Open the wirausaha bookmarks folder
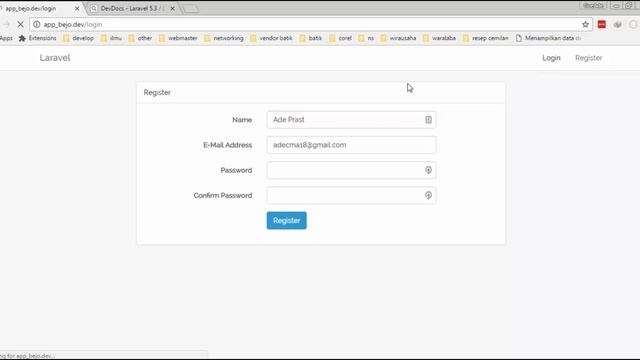Viewport: 640px width, 360px height. click(398, 38)
